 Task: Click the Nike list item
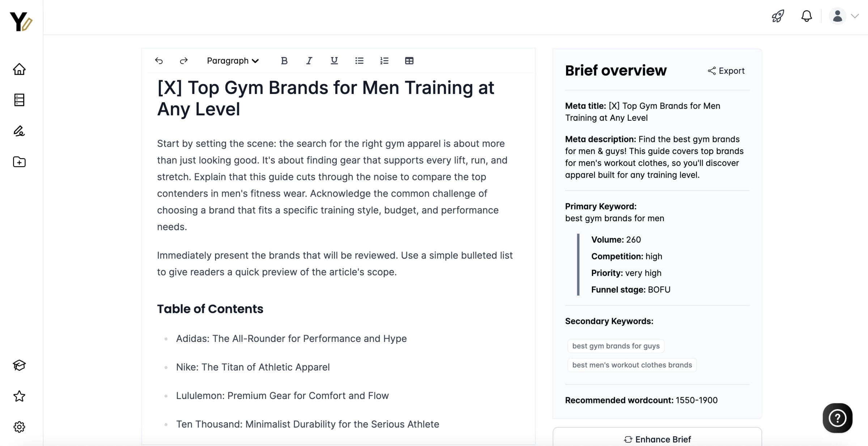[253, 367]
